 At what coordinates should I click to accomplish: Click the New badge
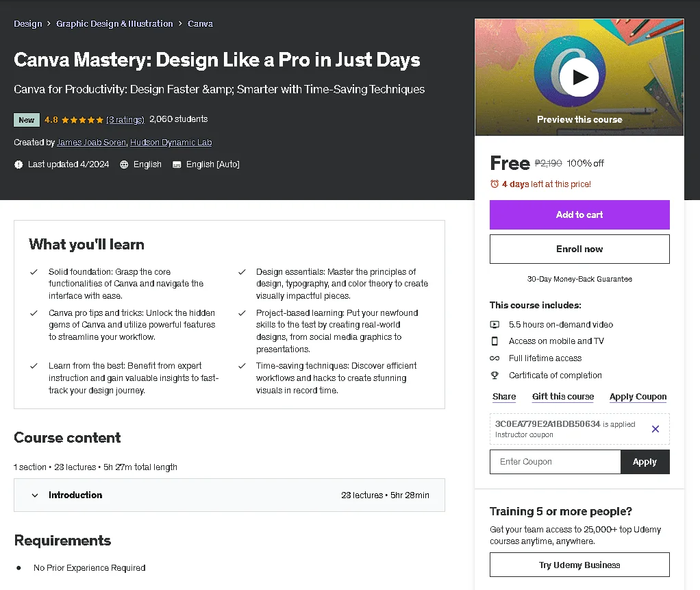click(27, 120)
